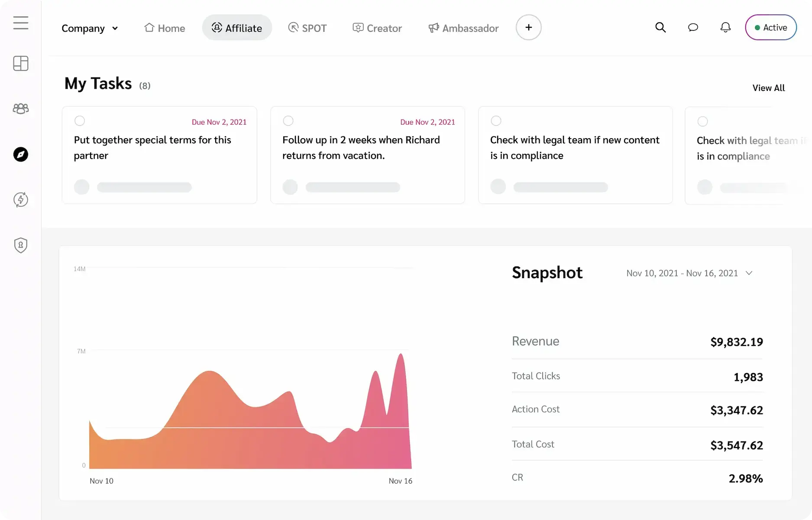This screenshot has height=520, width=812.
Task: Click View All to see all tasks
Action: [768, 88]
